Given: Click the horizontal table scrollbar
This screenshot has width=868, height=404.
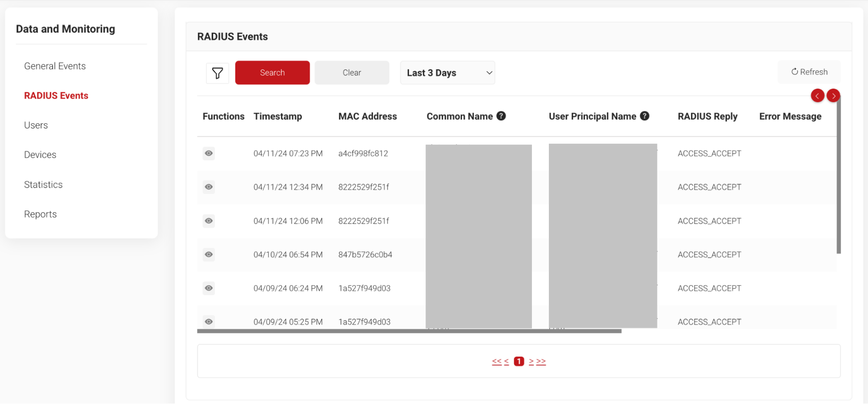Looking at the screenshot, I should pyautogui.click(x=409, y=331).
